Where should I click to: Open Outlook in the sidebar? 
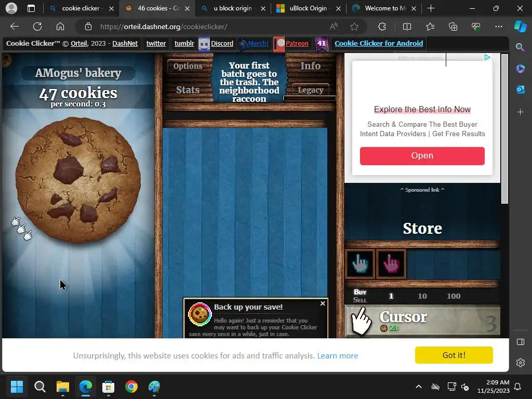(x=520, y=89)
